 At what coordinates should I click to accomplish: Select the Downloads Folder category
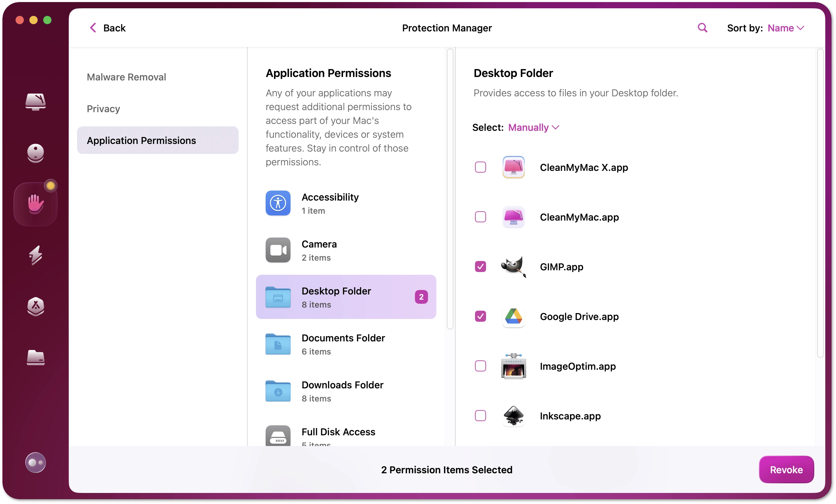pyautogui.click(x=346, y=391)
